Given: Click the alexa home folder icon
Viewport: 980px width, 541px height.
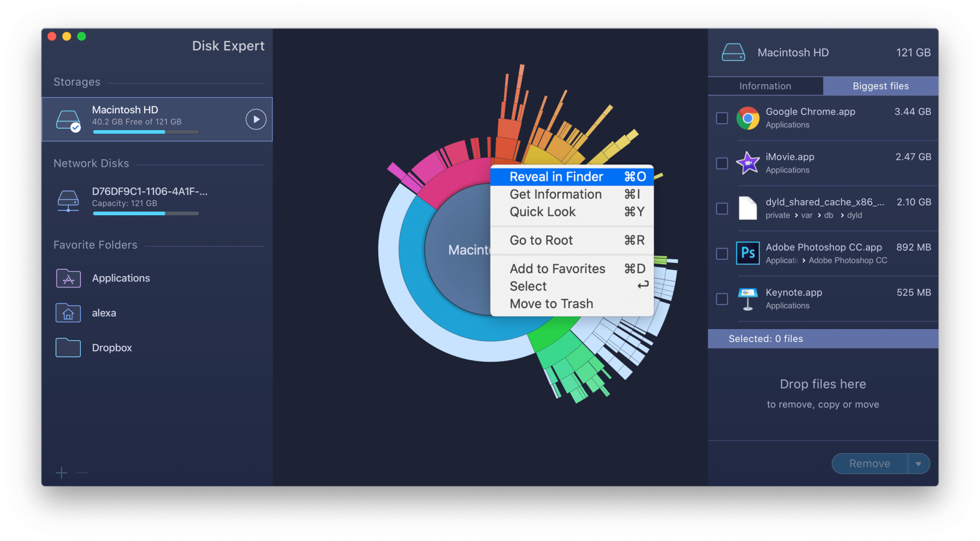Looking at the screenshot, I should click(x=68, y=313).
